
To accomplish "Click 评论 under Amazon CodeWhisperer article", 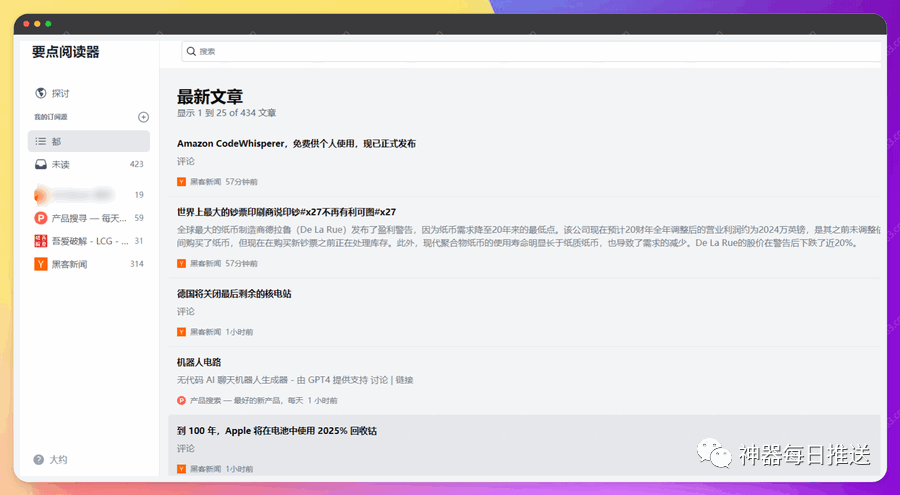I will [x=185, y=161].
